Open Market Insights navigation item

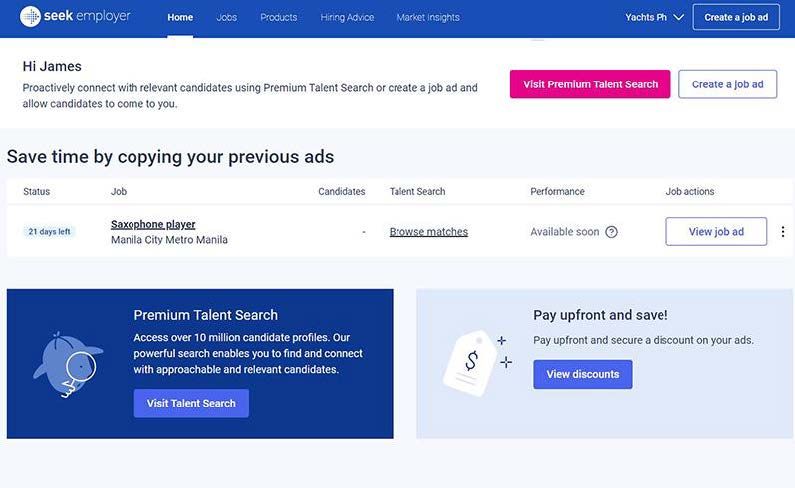(428, 17)
